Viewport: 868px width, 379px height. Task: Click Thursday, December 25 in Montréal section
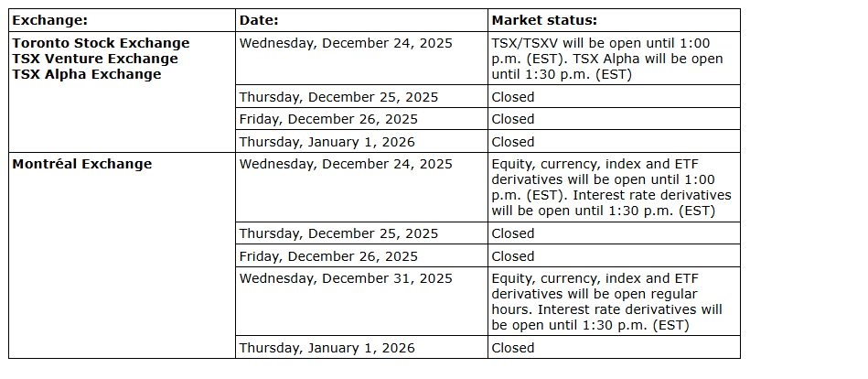tap(338, 233)
